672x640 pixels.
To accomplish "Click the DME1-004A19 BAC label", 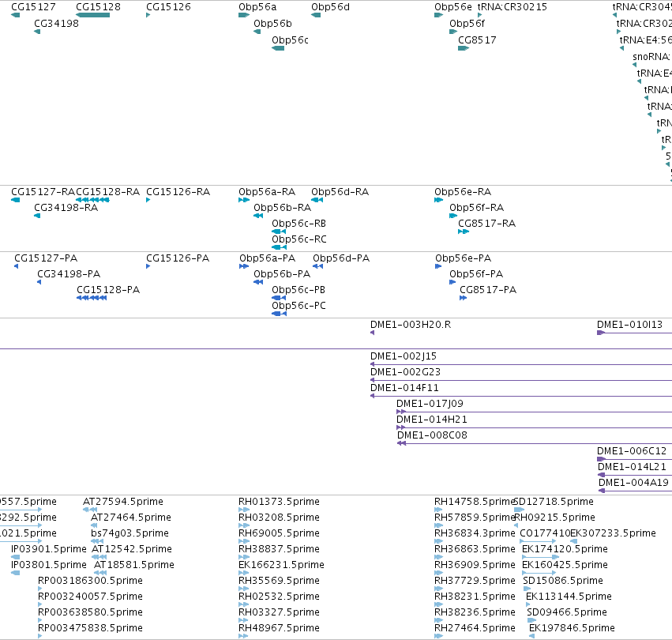I will [633, 483].
